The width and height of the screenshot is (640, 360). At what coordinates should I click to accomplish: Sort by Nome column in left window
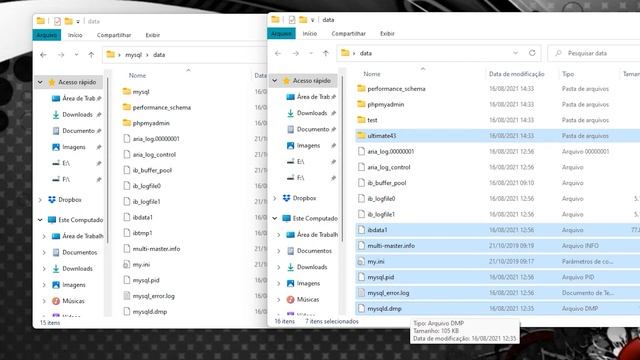coord(137,76)
